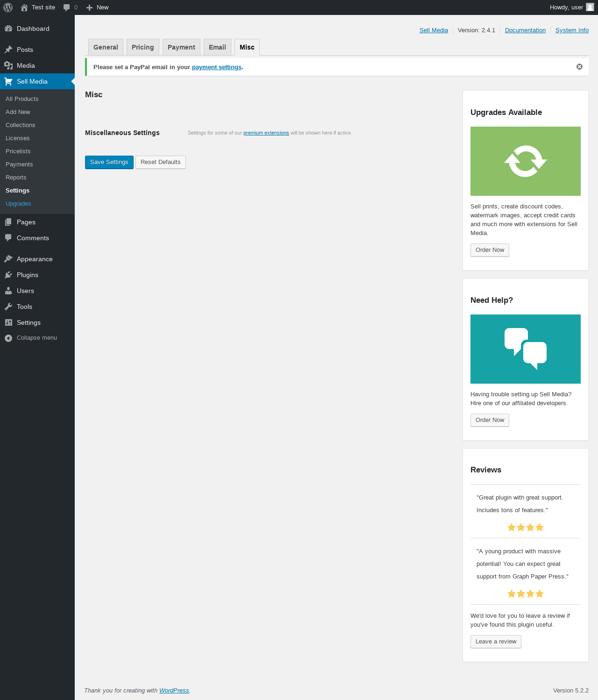Click the "Reviews" heading
This screenshot has width=598, height=700.
tap(486, 470)
